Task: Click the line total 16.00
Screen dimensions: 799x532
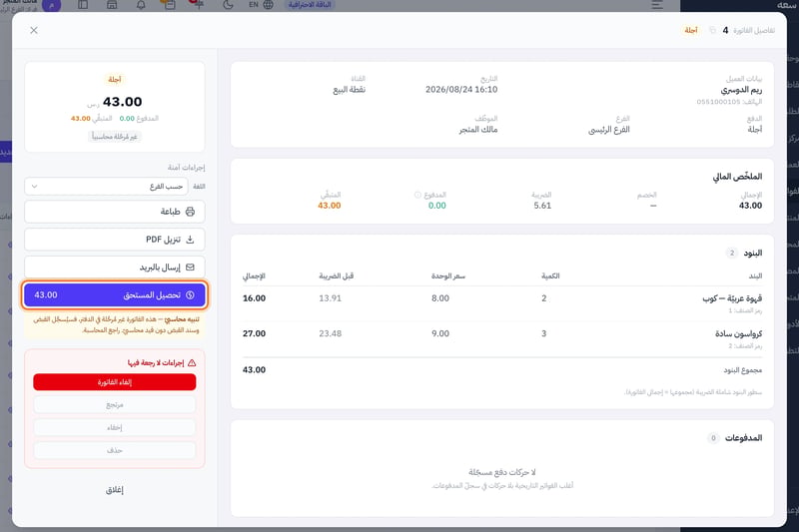Action: [x=254, y=298]
